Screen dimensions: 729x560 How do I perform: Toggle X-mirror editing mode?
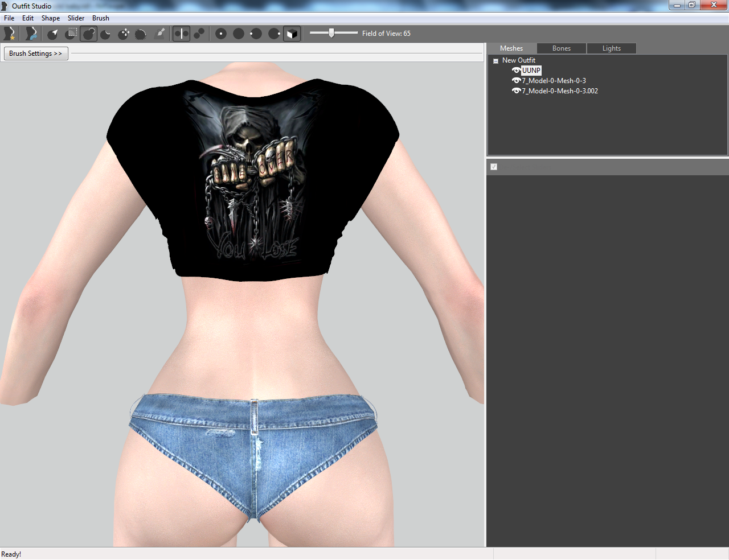point(181,34)
